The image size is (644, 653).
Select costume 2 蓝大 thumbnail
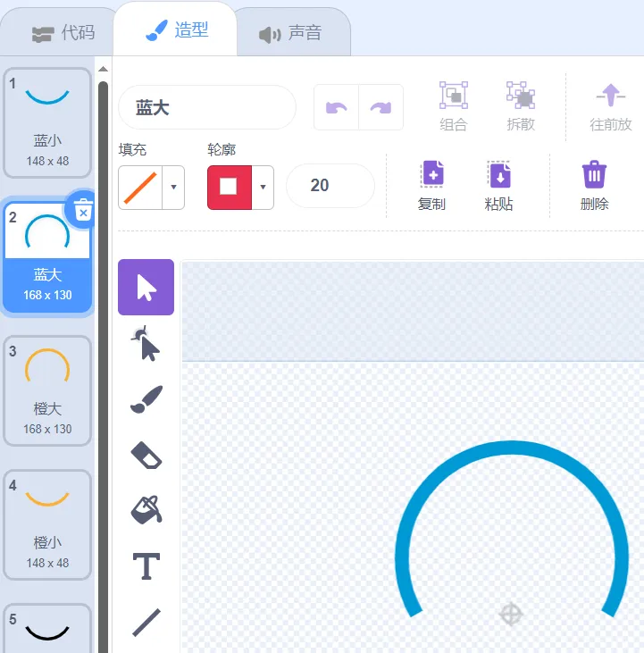[x=47, y=256]
